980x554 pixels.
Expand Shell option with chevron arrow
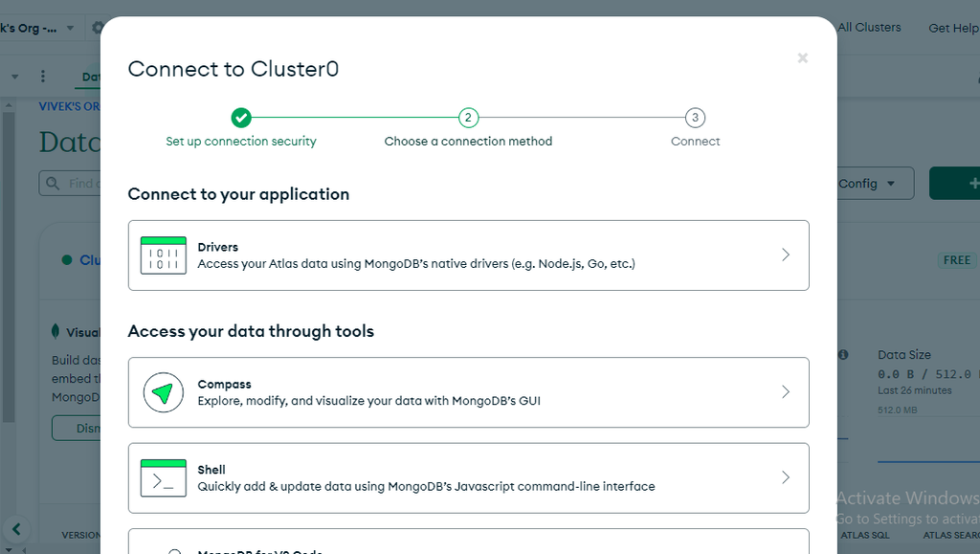(x=786, y=477)
